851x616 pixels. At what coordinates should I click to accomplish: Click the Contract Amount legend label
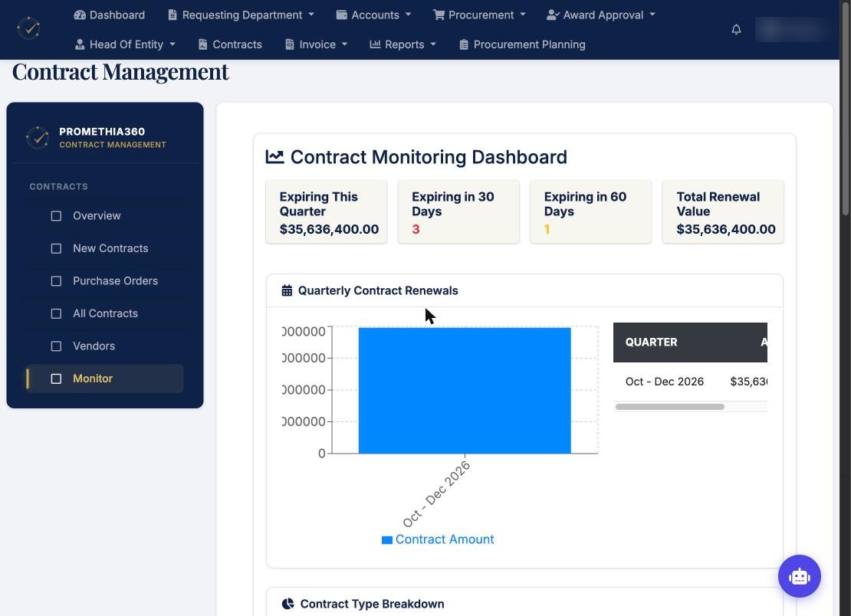pyautogui.click(x=445, y=539)
